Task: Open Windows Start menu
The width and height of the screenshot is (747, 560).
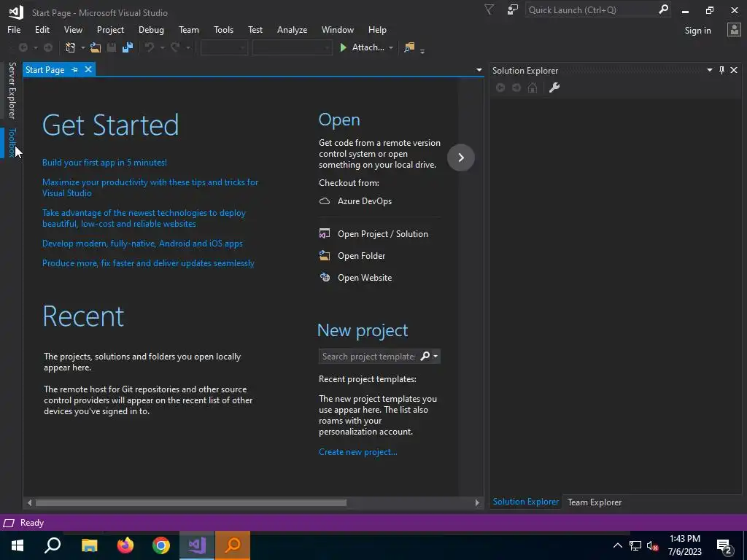Action: (x=18, y=545)
